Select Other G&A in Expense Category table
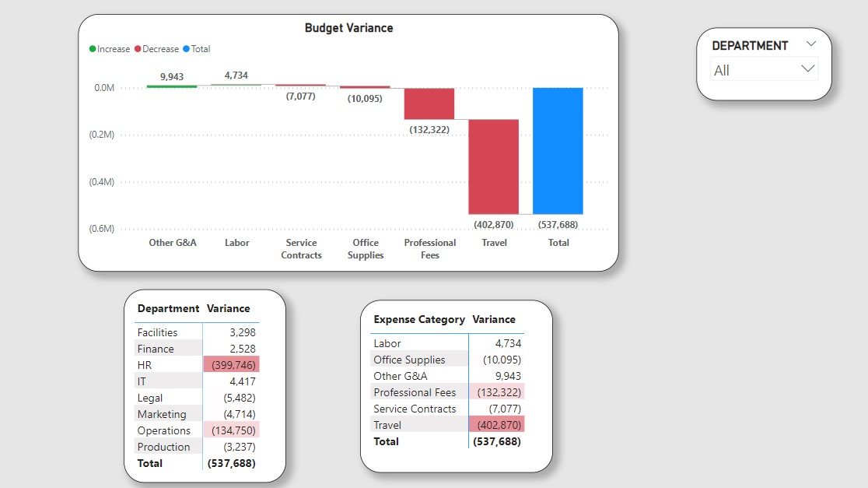The image size is (868, 488). [447, 376]
